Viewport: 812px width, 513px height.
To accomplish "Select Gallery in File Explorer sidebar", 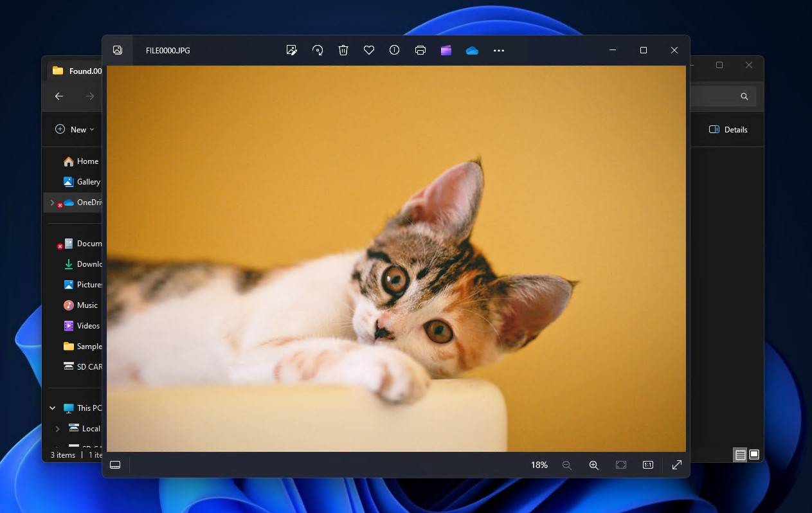I will 82,182.
